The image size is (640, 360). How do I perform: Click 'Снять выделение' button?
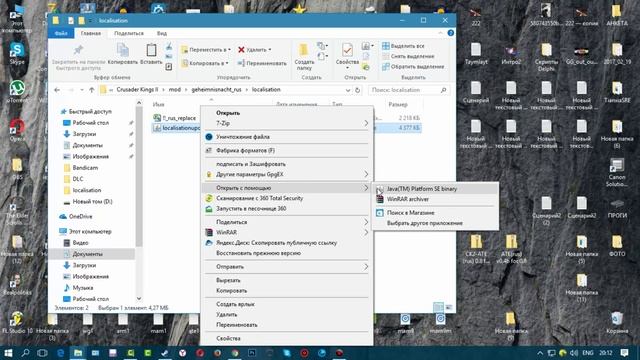408,56
